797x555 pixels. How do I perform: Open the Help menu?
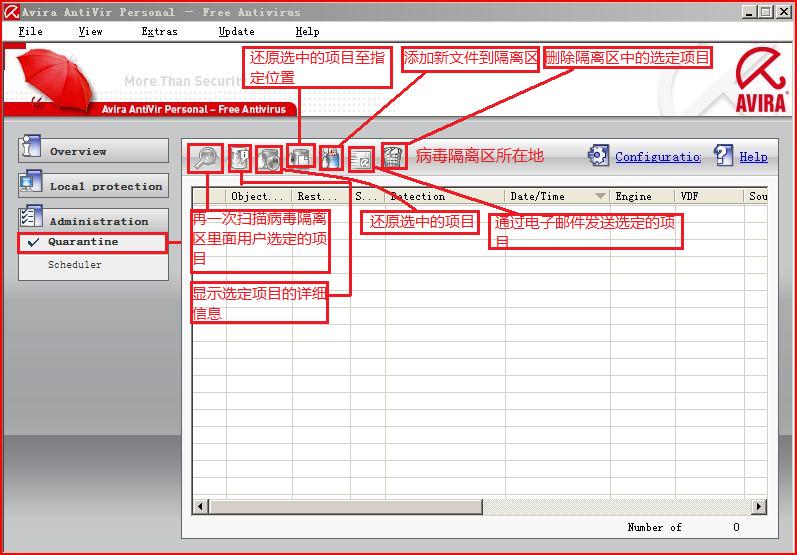click(308, 32)
